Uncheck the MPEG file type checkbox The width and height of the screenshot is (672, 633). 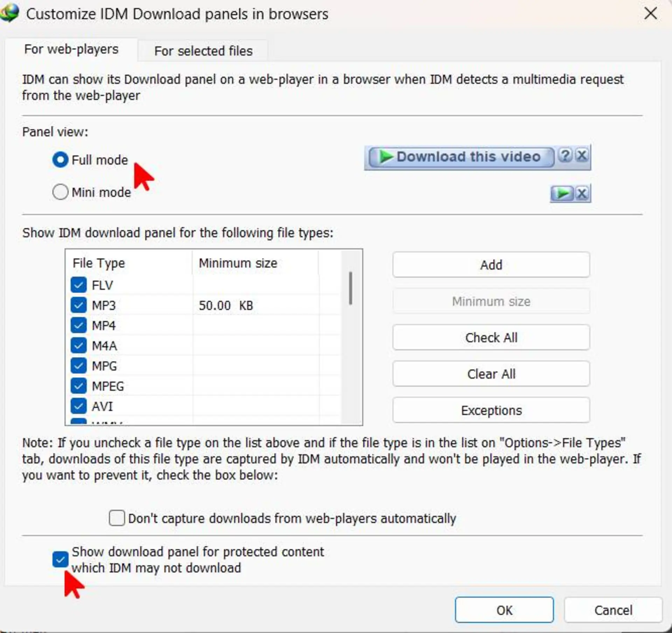click(x=78, y=386)
